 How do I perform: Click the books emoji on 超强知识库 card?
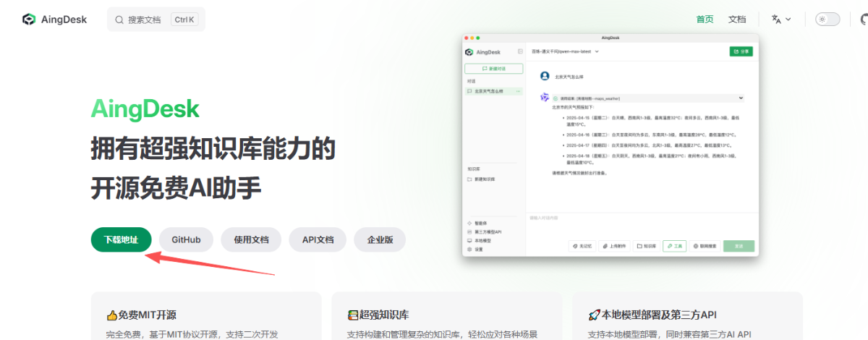[x=353, y=315]
